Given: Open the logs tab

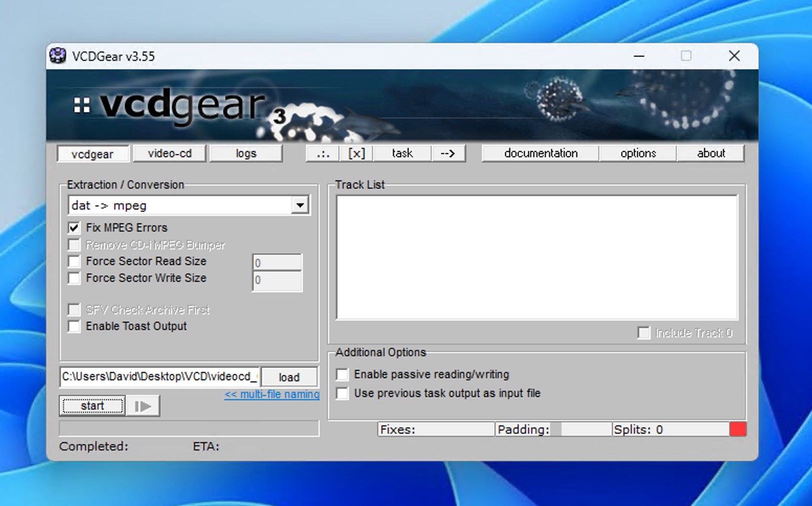Looking at the screenshot, I should coord(246,153).
